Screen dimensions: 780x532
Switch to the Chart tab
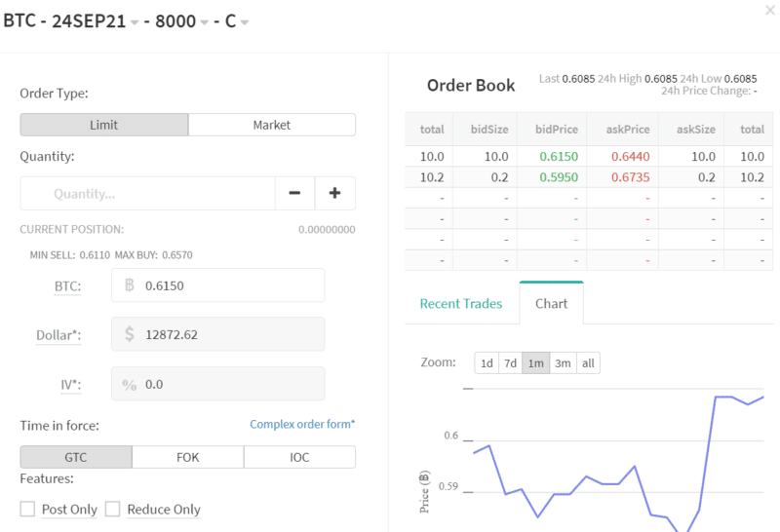click(x=551, y=304)
